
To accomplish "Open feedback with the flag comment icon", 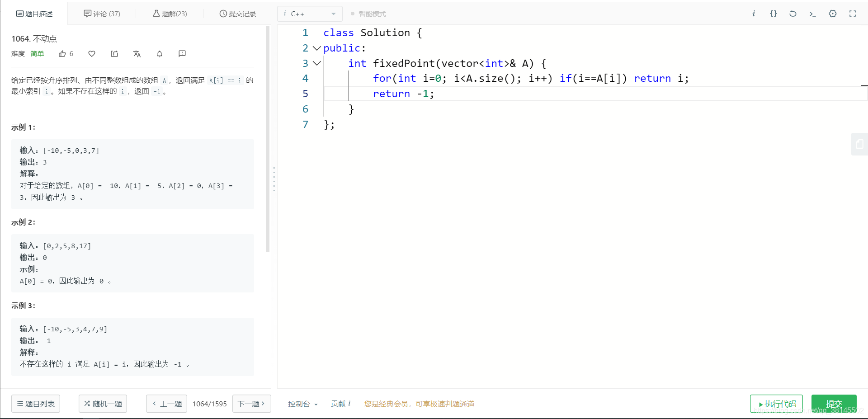I will tap(182, 54).
